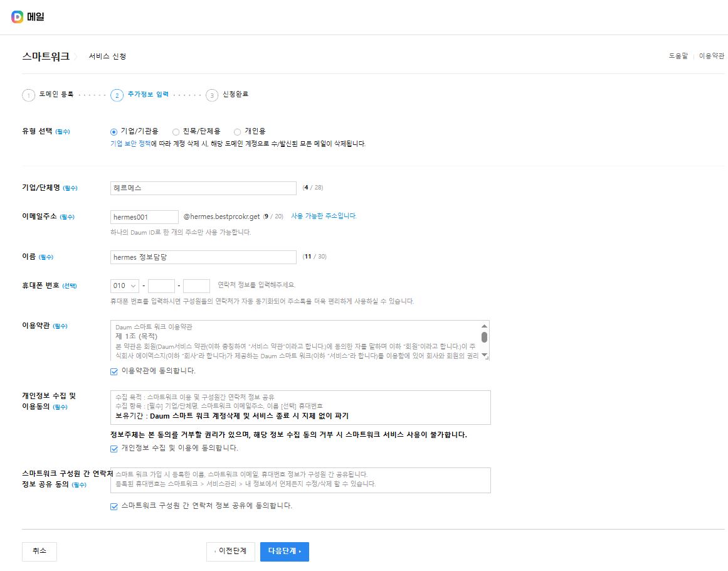Click the 개인정보 수집 info text box
This screenshot has height=571, width=728.
[300, 407]
